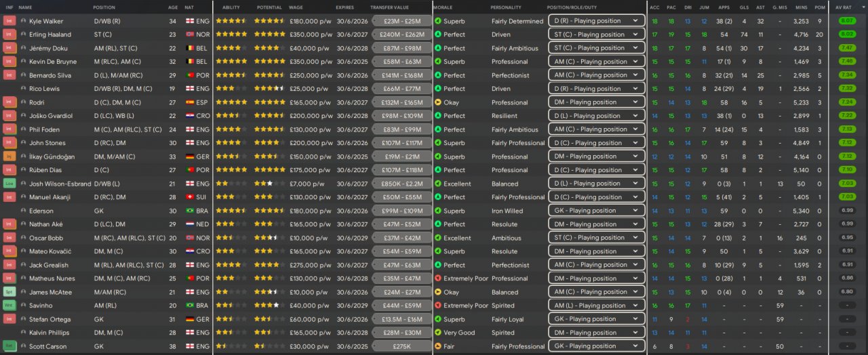Sort table by NAME column header
The width and height of the screenshot is (868, 355).
[25, 7]
